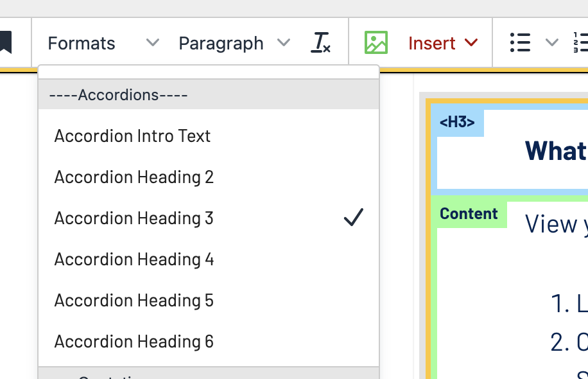Toggle the bulleted list icon
The width and height of the screenshot is (588, 379).
tap(519, 43)
